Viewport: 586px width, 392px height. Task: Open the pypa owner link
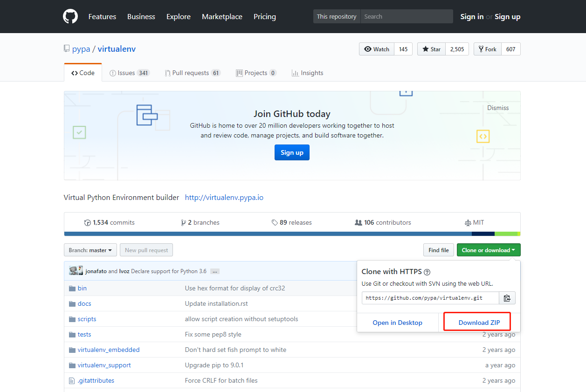point(81,49)
